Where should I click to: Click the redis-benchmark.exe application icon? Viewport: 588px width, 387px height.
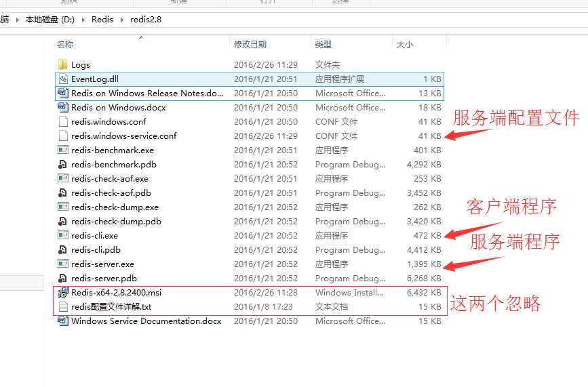tap(63, 150)
